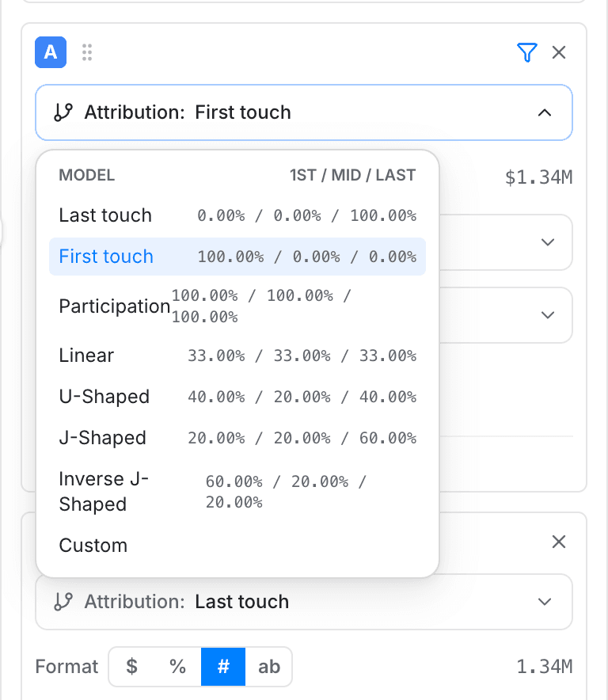Click the 1ST / MID / LAST header
This screenshot has width=608, height=700.
pos(352,175)
